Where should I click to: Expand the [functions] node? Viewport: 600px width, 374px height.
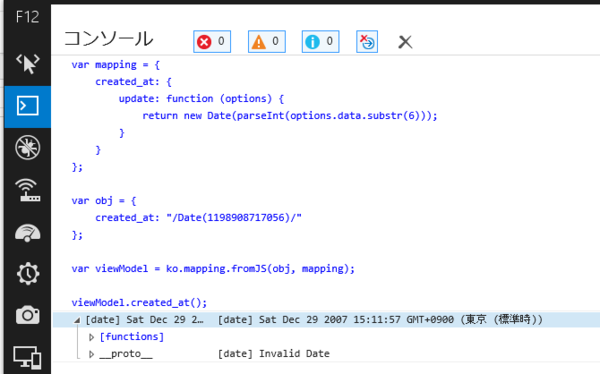pos(91,337)
